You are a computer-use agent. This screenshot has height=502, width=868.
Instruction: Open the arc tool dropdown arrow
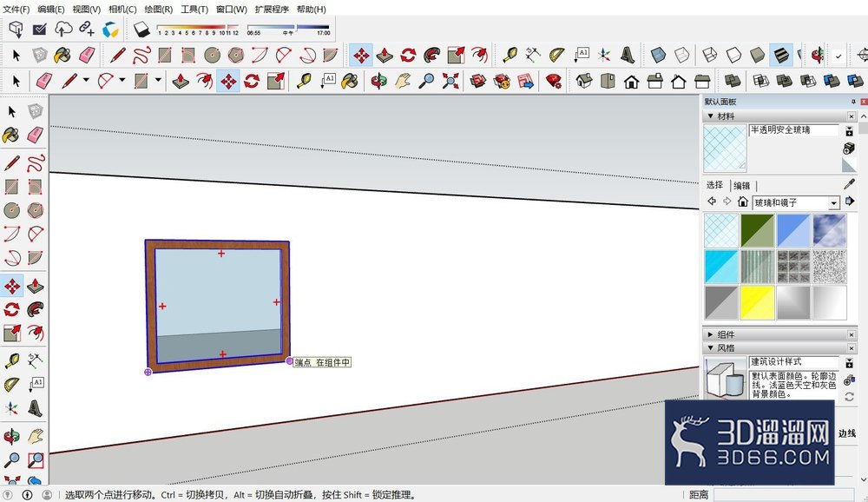[122, 81]
